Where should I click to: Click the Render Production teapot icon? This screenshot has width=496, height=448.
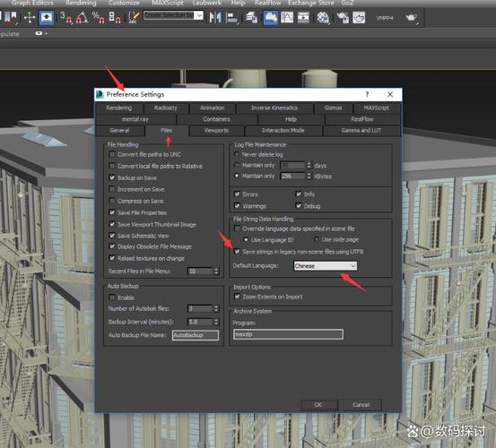point(411,17)
